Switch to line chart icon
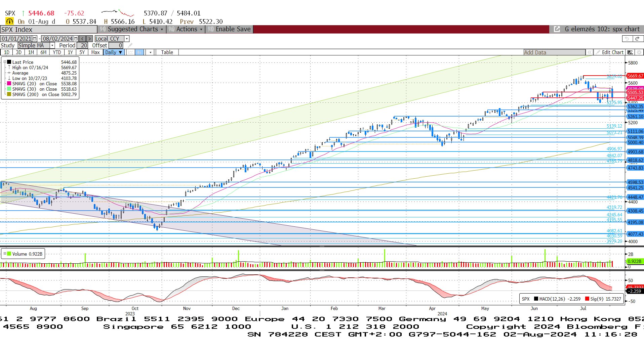The image size is (644, 353). point(130,52)
